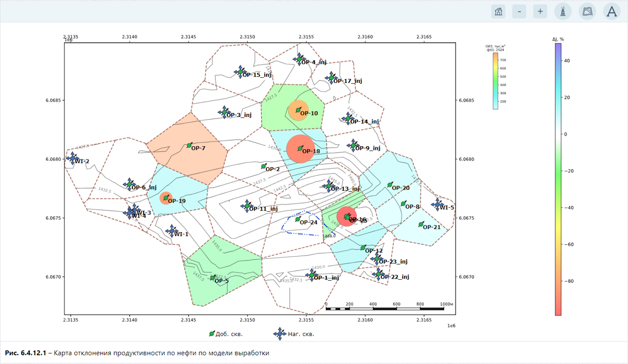Select the OP-18 well marker
Image resolution: width=628 pixels, height=364 pixels.
point(300,149)
